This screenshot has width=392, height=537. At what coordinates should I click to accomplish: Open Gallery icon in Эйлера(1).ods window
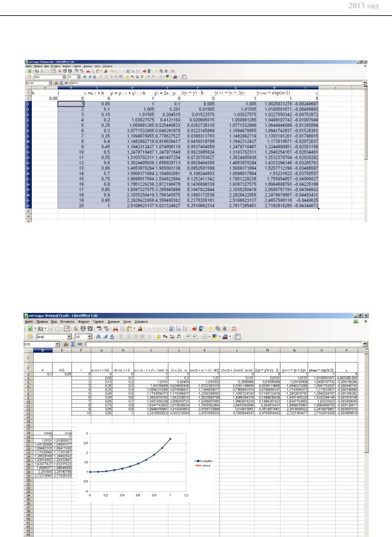tap(217, 329)
